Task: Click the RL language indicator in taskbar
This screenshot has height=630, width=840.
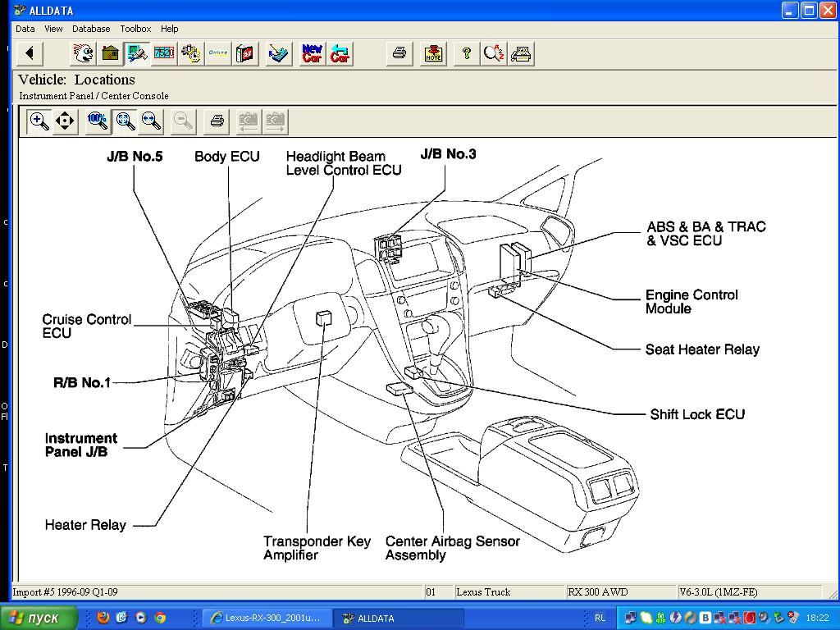Action: (600, 618)
